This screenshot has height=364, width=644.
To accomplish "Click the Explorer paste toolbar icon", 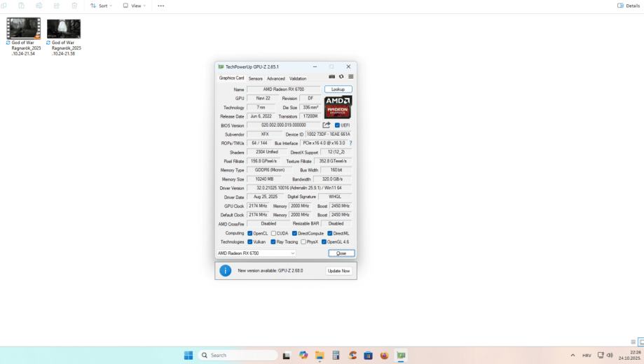I will pos(21,6).
